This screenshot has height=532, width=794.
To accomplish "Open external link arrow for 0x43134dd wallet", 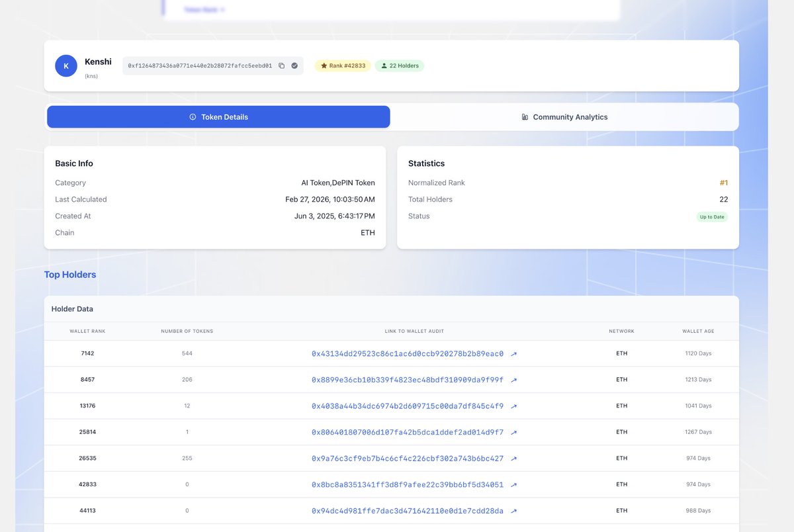I will click(514, 354).
